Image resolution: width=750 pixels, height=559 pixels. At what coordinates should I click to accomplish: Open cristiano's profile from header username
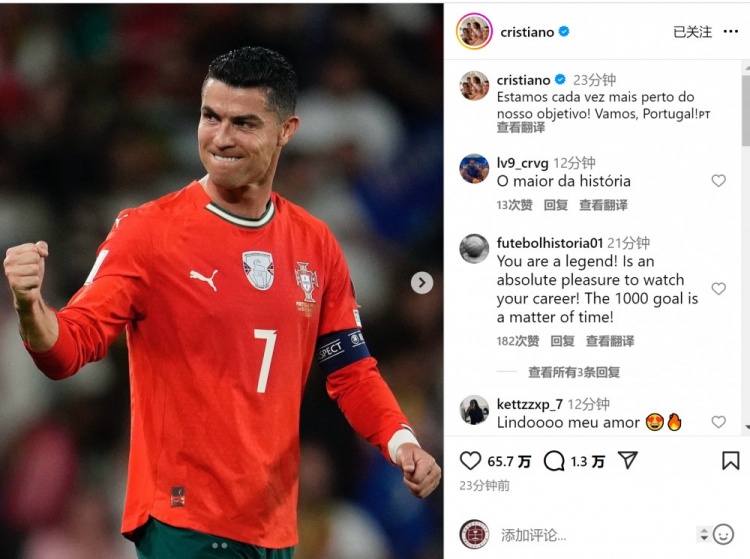tap(527, 32)
